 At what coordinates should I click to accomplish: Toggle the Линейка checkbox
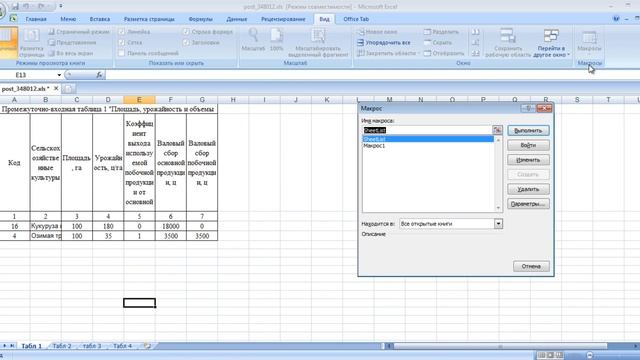(x=122, y=32)
